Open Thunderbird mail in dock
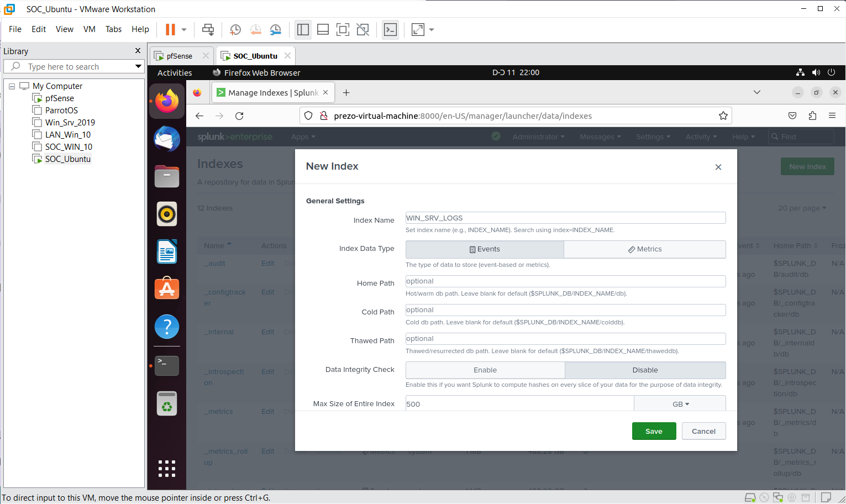The width and height of the screenshot is (846, 504). pyautogui.click(x=167, y=139)
